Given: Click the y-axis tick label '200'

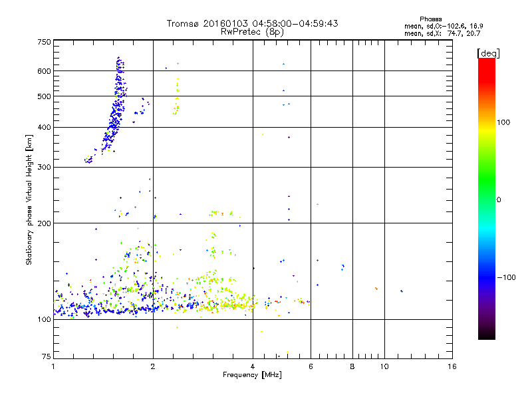Looking at the screenshot, I should pos(44,223).
